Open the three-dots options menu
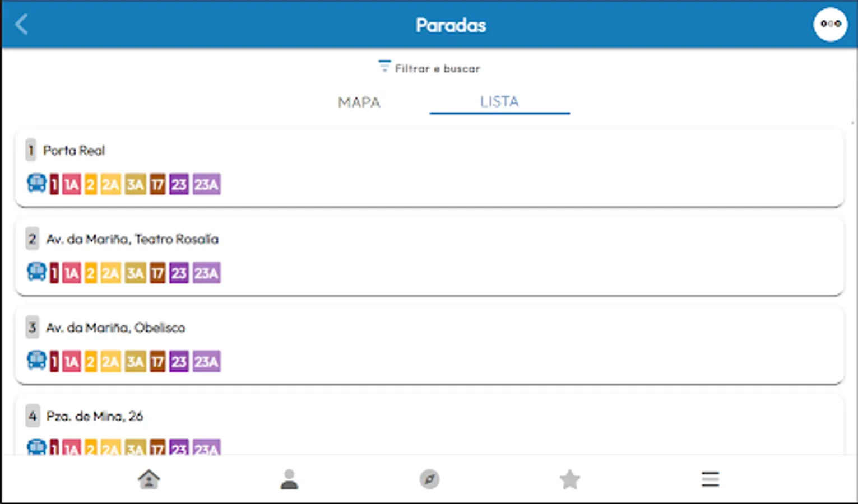The image size is (858, 504). [830, 24]
